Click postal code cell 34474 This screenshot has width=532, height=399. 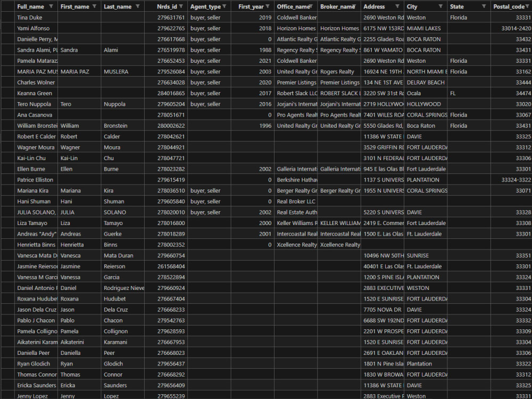(511, 93)
